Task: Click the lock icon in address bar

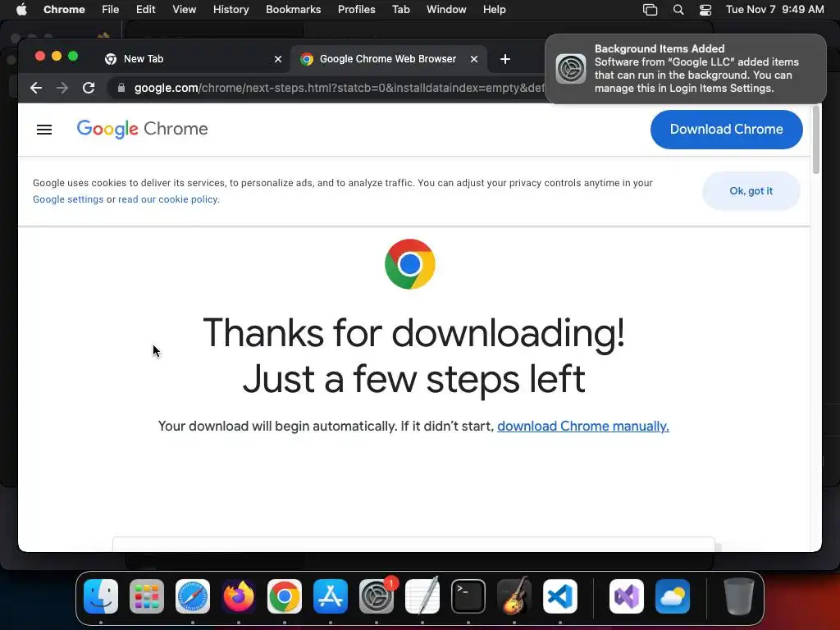Action: tap(121, 88)
